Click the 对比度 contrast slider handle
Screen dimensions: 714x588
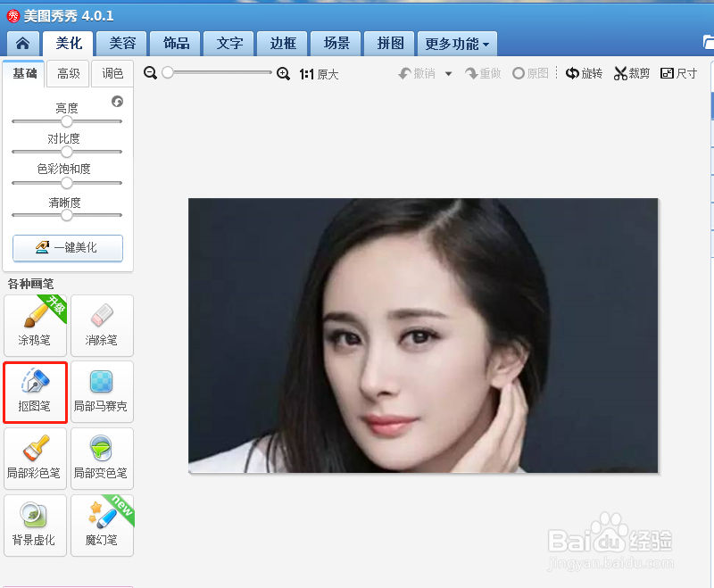[66, 152]
